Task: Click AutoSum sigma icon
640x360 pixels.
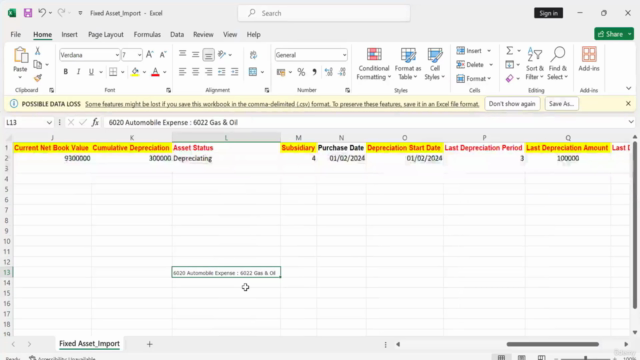Action: tap(509, 51)
